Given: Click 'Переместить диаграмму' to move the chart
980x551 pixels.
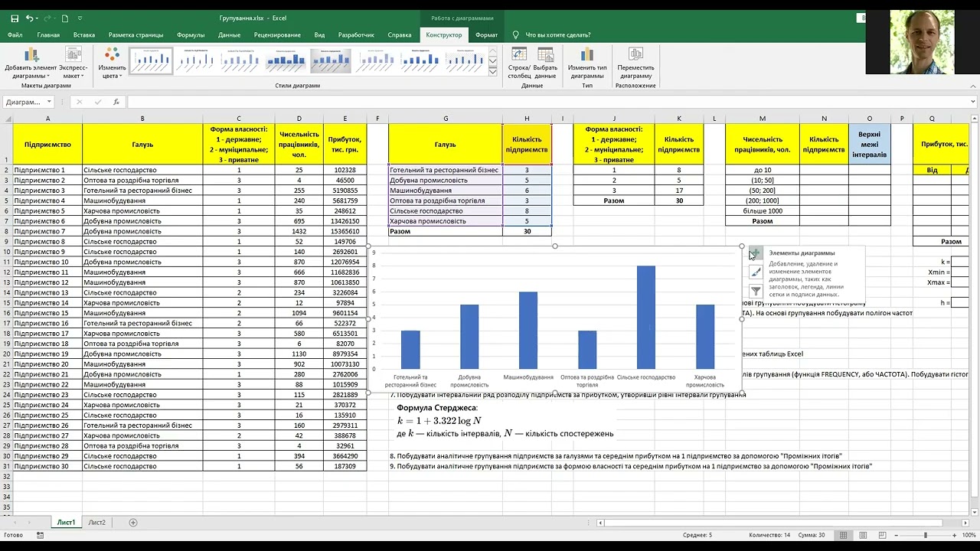Looking at the screenshot, I should pos(635,63).
